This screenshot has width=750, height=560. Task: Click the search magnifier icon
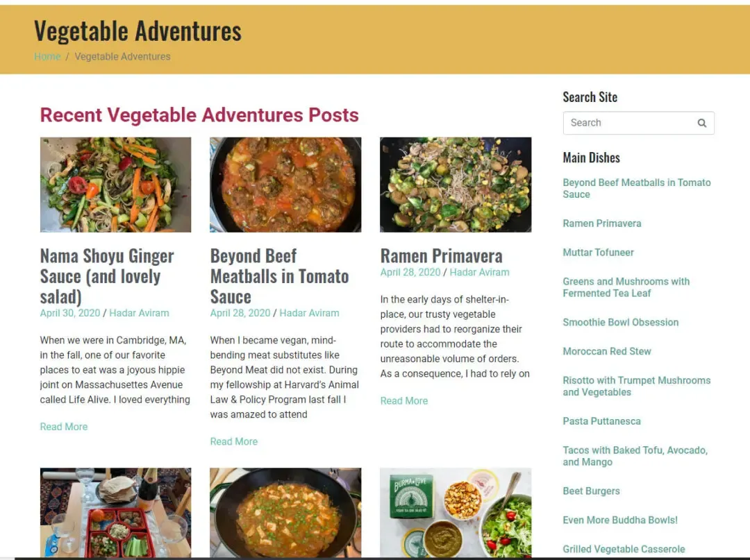pyautogui.click(x=701, y=123)
